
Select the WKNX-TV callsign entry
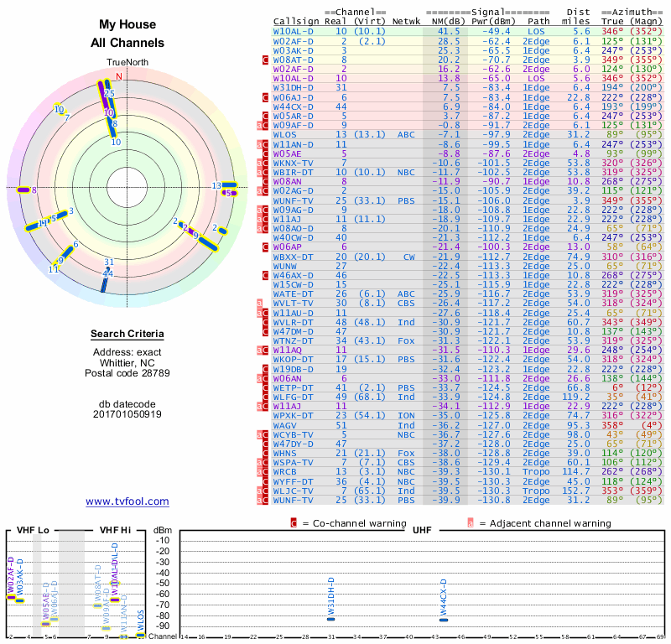(293, 163)
